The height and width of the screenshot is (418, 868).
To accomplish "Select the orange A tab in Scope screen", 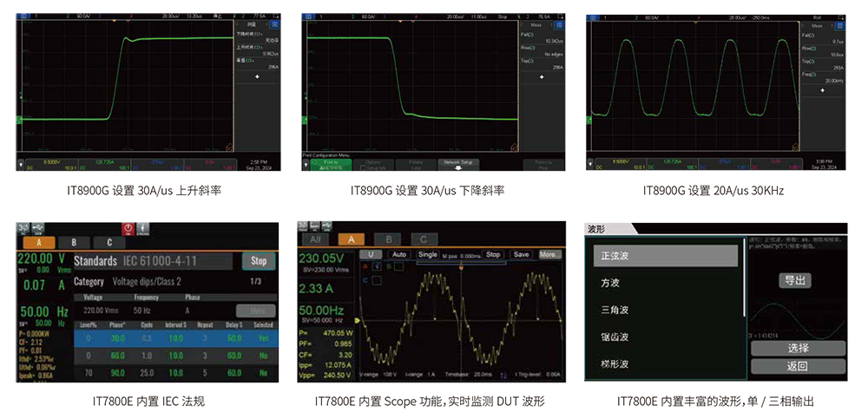I will (352, 239).
